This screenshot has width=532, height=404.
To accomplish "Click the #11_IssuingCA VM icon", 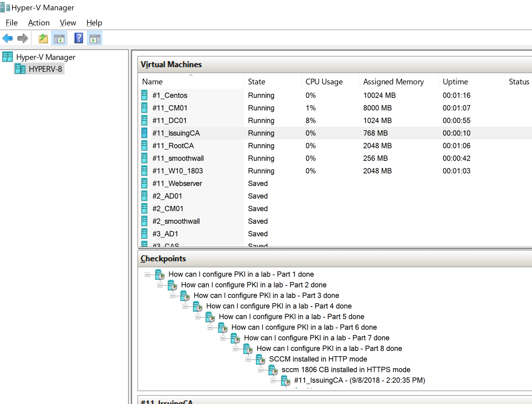I will click(144, 133).
